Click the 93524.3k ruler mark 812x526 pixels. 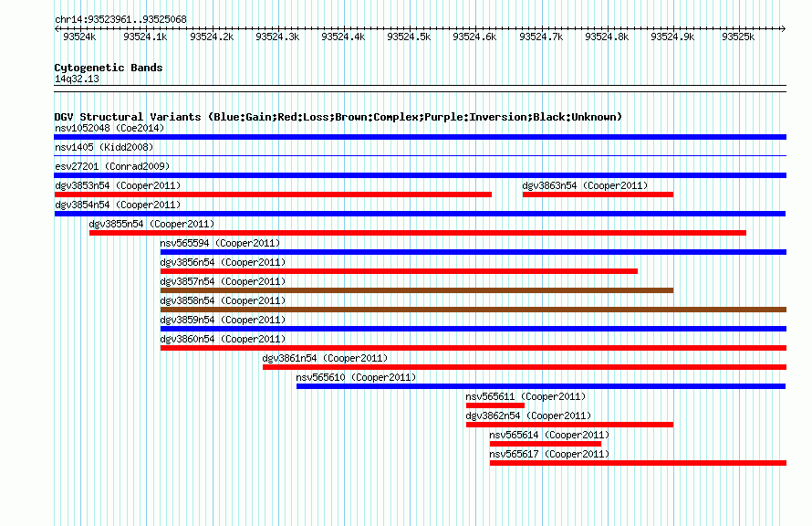click(x=277, y=37)
